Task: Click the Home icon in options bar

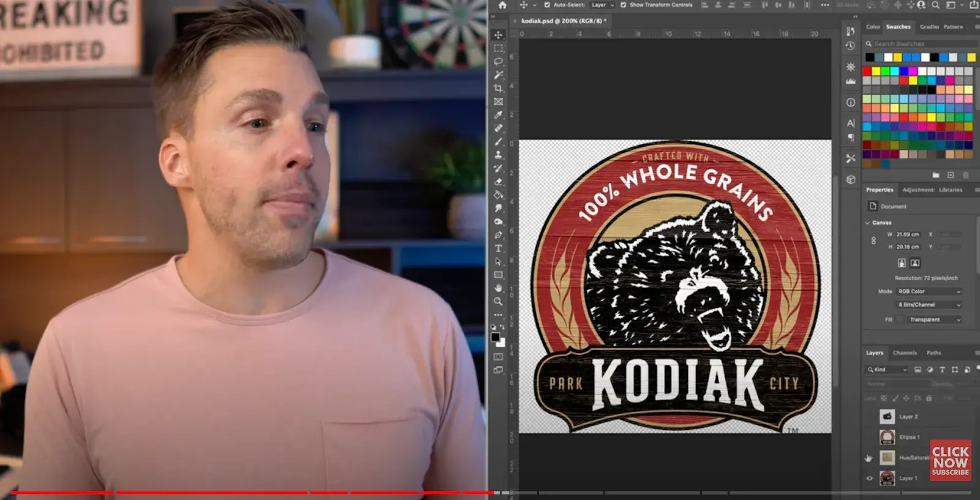Action: tap(502, 5)
